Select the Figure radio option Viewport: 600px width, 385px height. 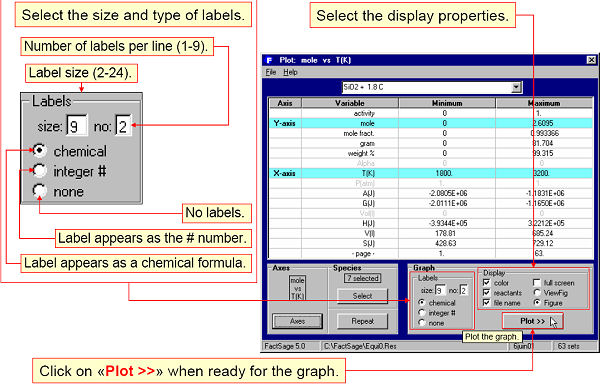[537, 303]
